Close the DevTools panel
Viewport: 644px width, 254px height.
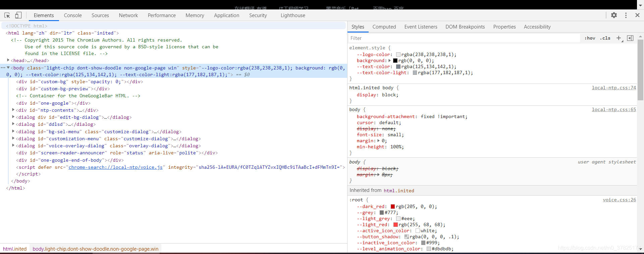[x=638, y=15]
